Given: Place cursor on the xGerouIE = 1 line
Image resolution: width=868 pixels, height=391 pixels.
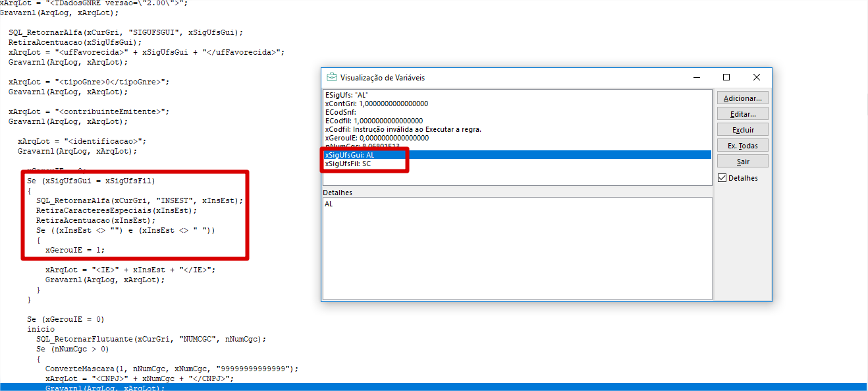Looking at the screenshot, I should point(74,250).
